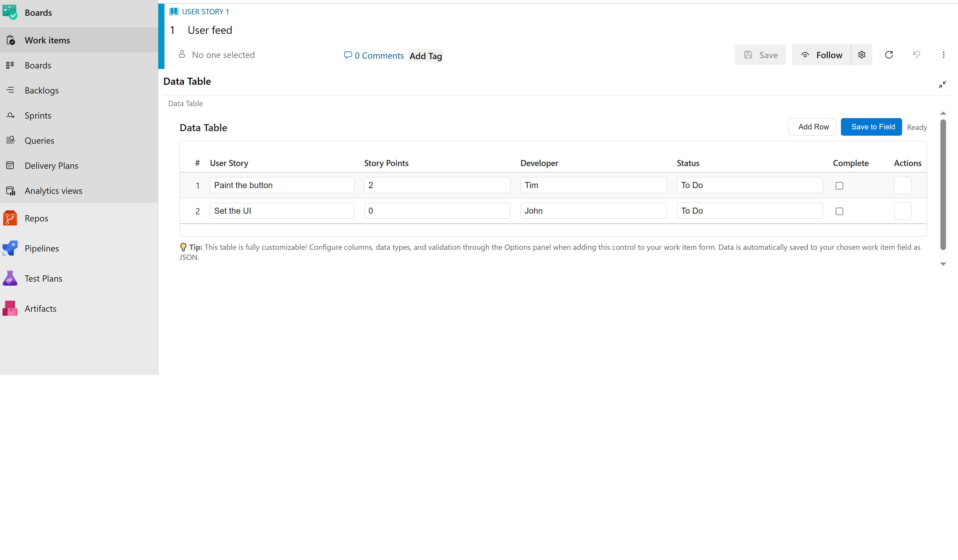Open work item settings gear

861,54
